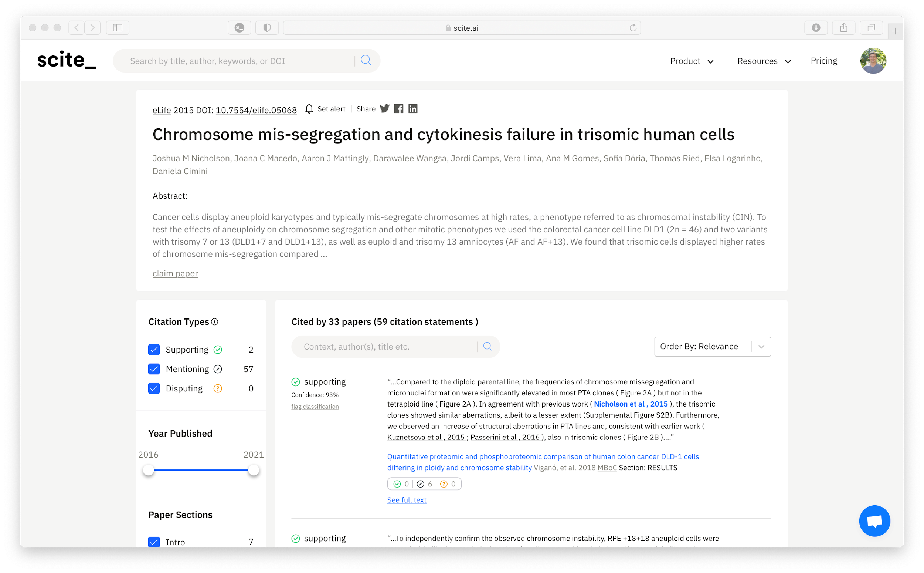Click the Cited by 33 papers heading
Screen dimensions: 924x573
click(385, 322)
